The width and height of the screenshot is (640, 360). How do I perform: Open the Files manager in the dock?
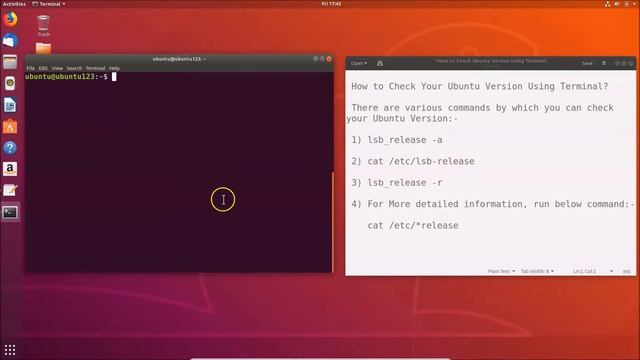(x=10, y=62)
